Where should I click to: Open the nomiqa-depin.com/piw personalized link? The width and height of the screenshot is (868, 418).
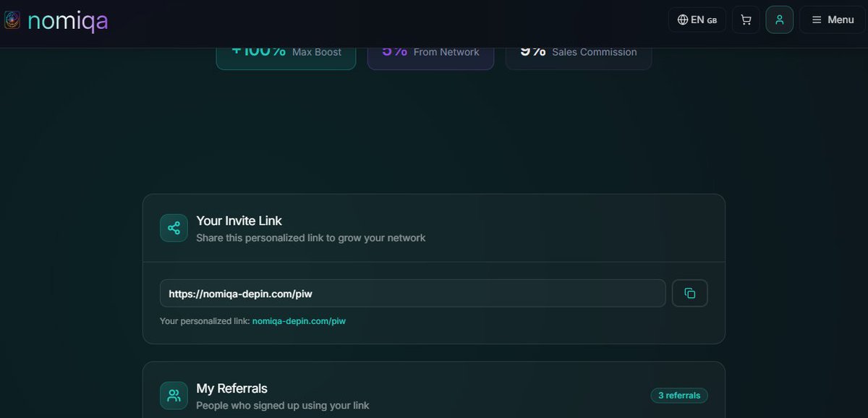pos(299,321)
